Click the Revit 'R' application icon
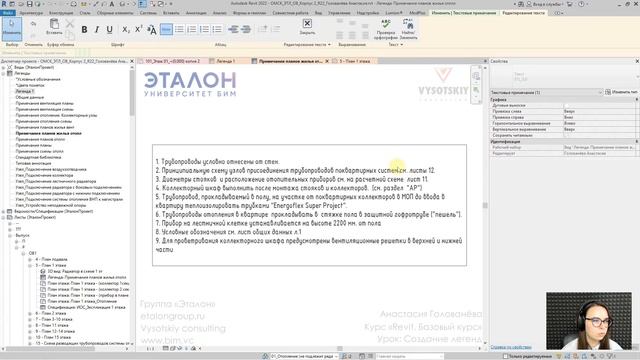The height and width of the screenshot is (360, 640). (x=4, y=4)
